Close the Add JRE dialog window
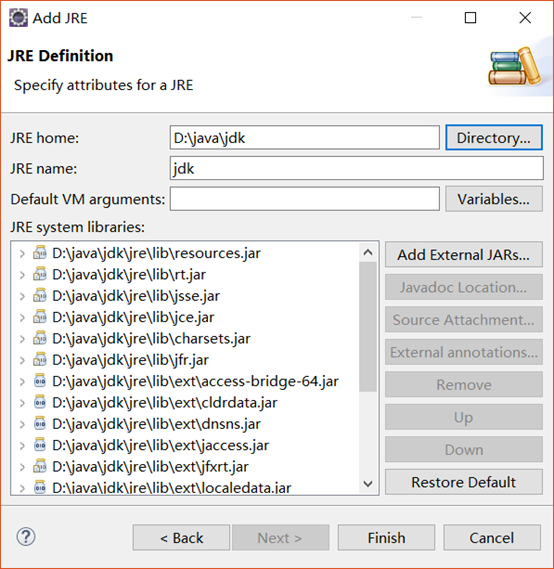The width and height of the screenshot is (554, 569). click(x=525, y=17)
